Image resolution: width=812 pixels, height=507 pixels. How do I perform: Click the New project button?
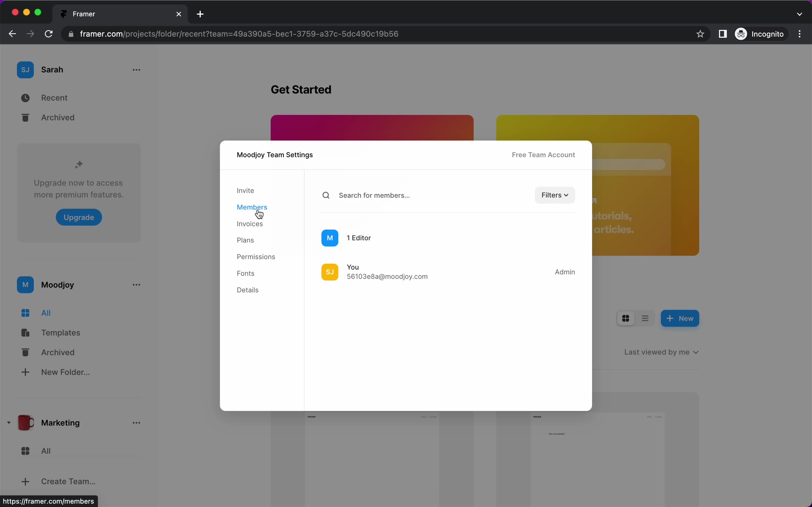[679, 318]
